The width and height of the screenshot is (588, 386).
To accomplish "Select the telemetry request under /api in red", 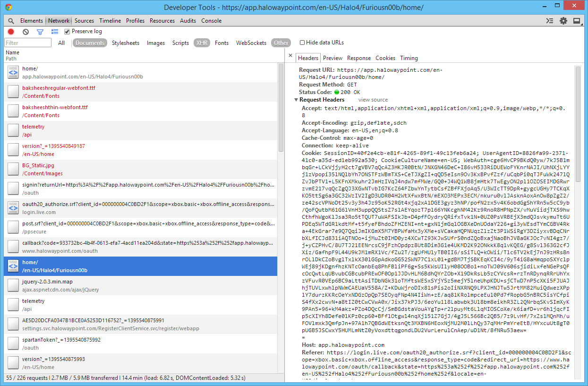I will [140, 130].
